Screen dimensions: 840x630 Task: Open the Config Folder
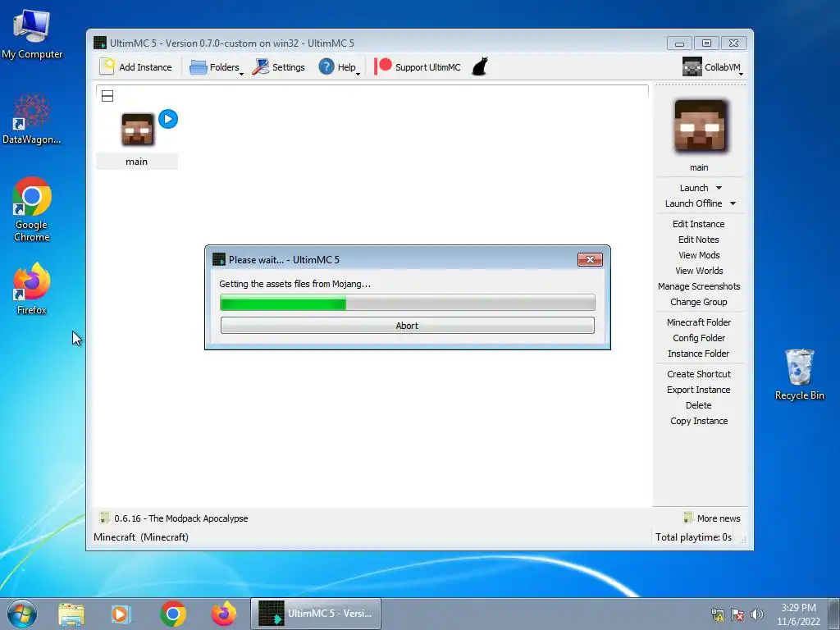click(x=699, y=337)
